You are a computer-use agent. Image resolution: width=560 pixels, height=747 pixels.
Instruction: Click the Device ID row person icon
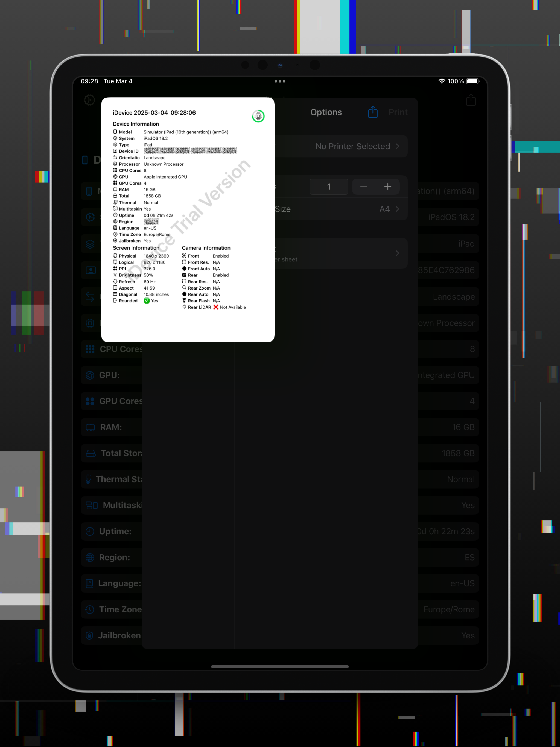click(91, 270)
